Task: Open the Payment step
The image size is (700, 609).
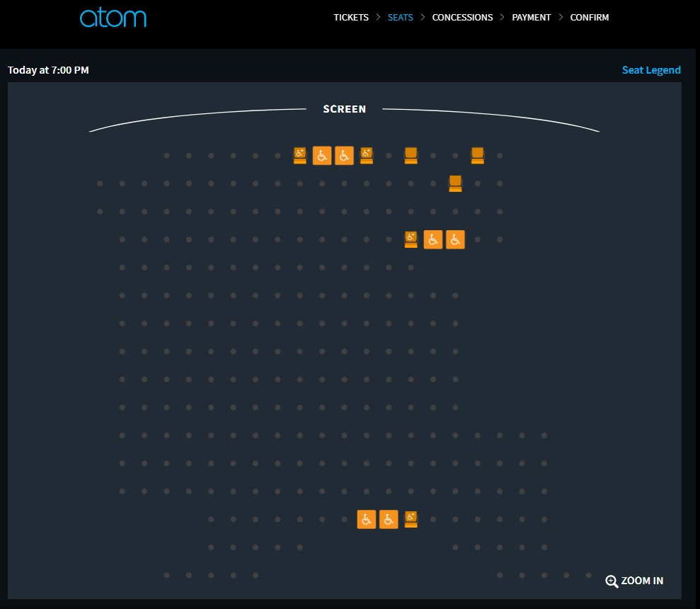Action: pos(531,18)
